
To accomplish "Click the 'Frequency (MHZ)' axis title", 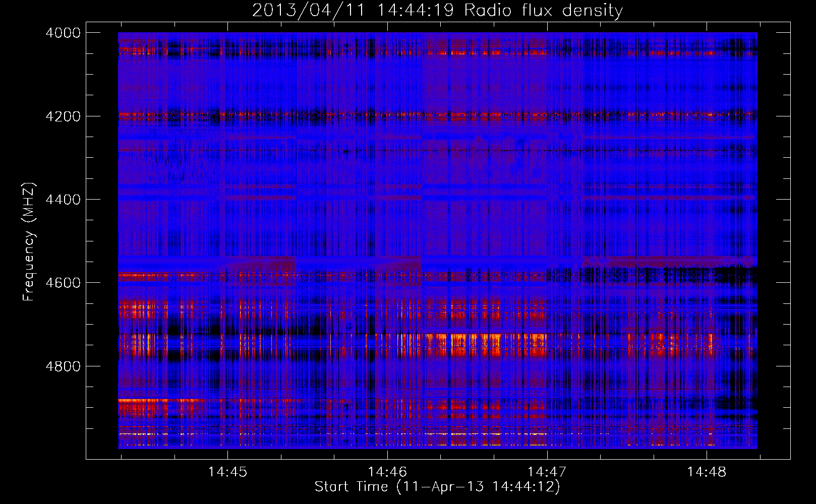I will (x=29, y=242).
